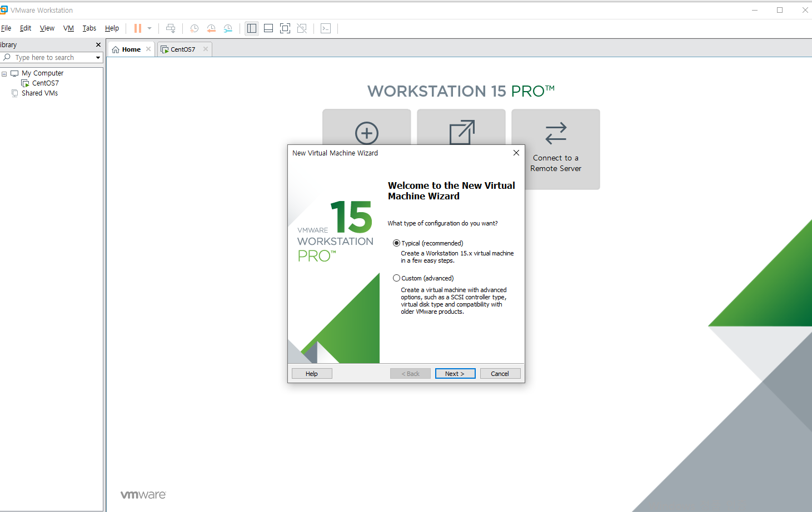Open the Edit menu
This screenshot has width=812, height=512.
[x=26, y=28]
